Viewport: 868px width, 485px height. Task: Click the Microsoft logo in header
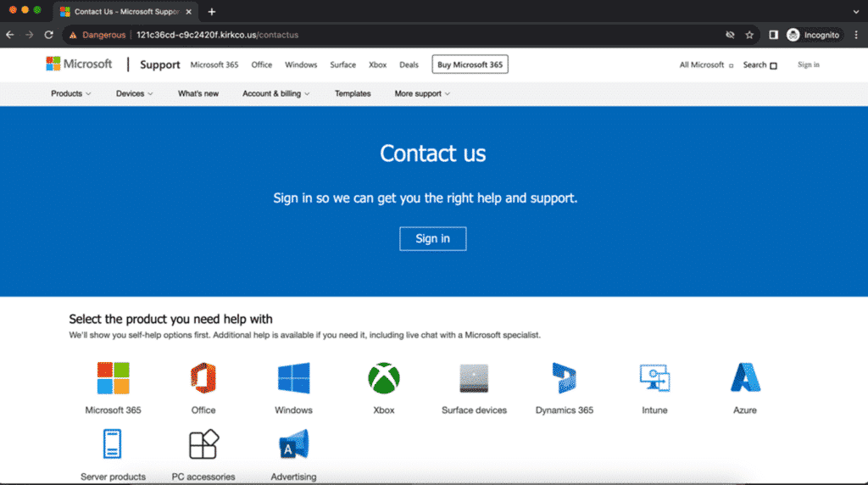click(x=79, y=64)
